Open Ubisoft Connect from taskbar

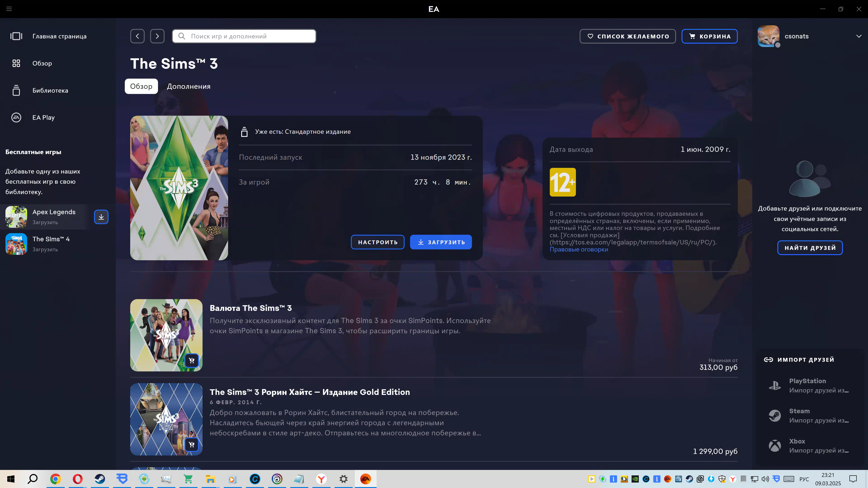(277, 479)
